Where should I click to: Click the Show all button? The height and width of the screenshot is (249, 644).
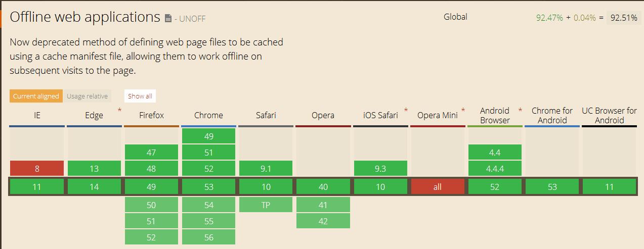click(140, 96)
